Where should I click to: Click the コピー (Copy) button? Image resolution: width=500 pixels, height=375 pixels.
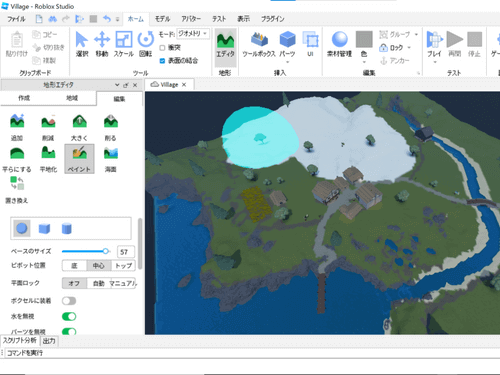45,34
